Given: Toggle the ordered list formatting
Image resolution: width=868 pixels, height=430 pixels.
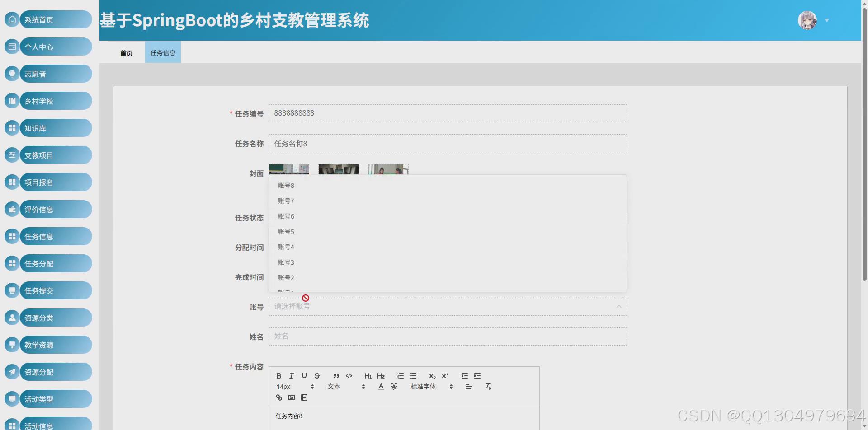Looking at the screenshot, I should (x=400, y=375).
